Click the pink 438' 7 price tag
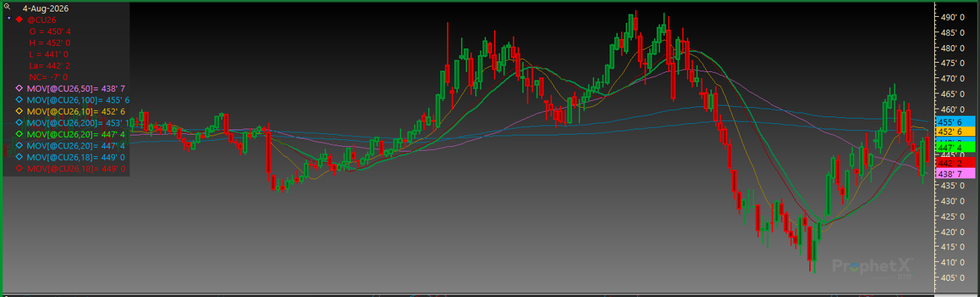 [955, 174]
